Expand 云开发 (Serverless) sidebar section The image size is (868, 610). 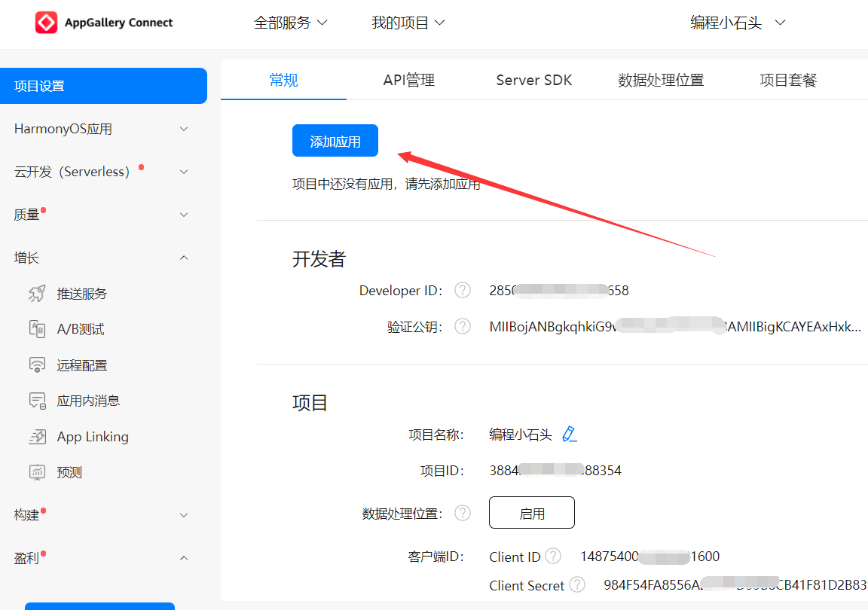[x=103, y=172]
